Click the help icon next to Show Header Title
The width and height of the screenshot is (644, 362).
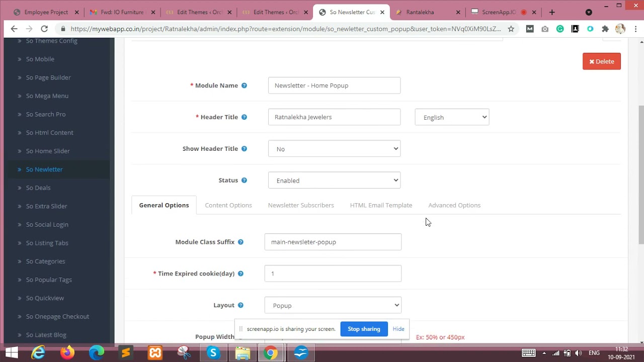tap(244, 149)
